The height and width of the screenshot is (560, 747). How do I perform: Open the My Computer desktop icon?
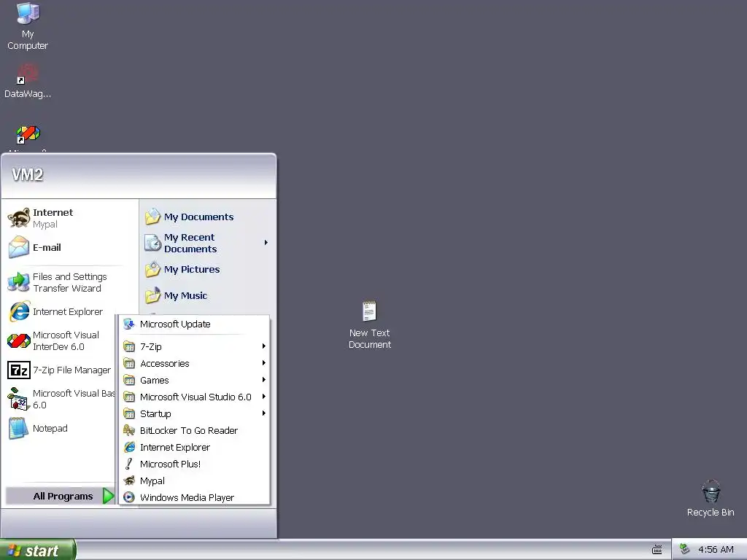[x=28, y=13]
